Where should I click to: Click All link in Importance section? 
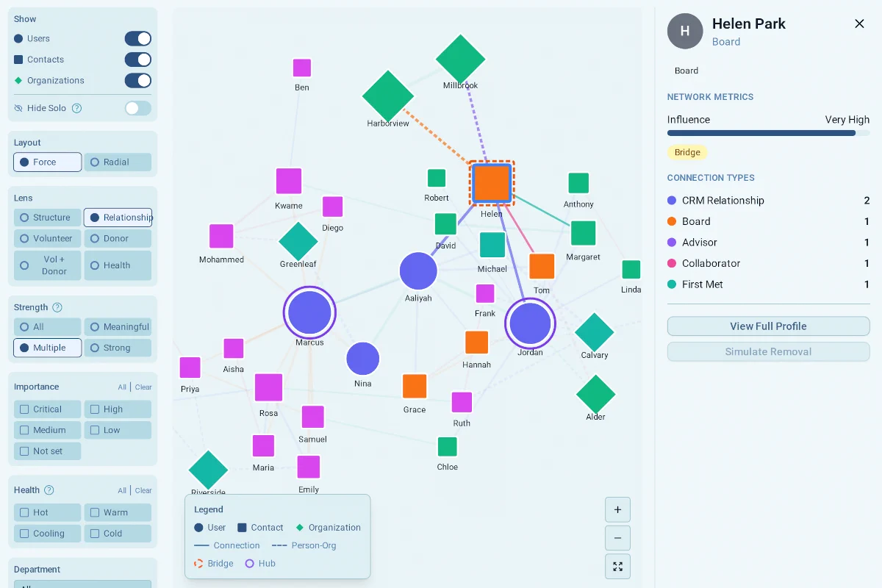(122, 387)
